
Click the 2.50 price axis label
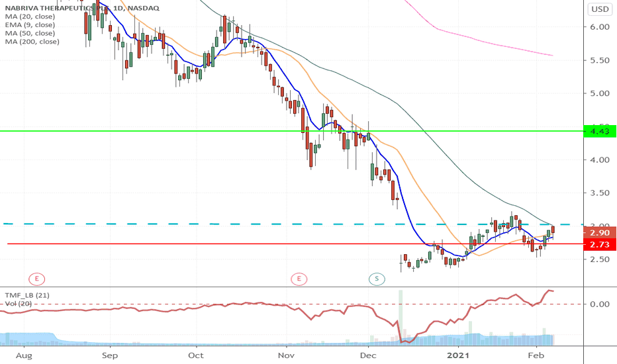click(600, 259)
